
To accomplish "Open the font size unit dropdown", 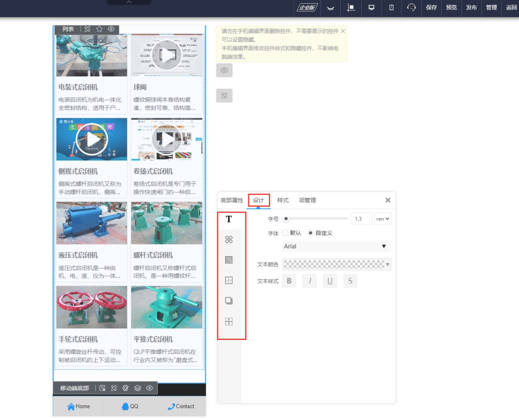I will pos(383,219).
